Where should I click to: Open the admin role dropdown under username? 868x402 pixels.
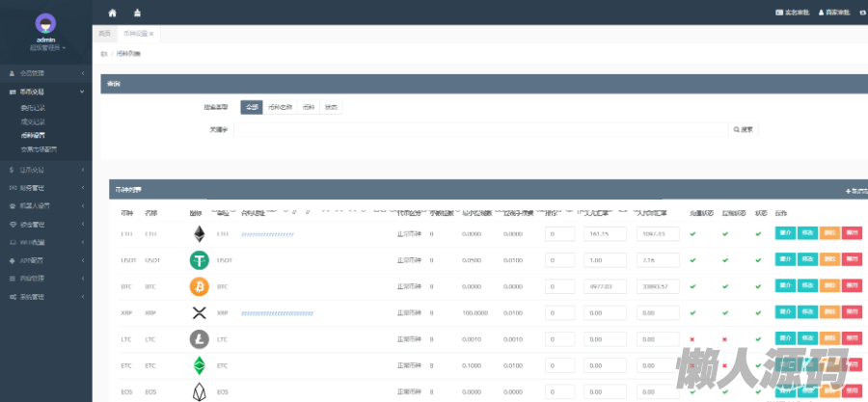pyautogui.click(x=45, y=47)
